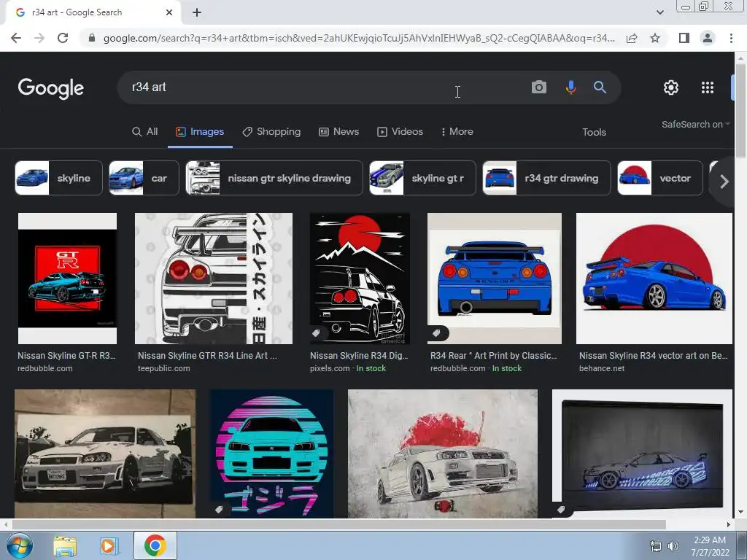This screenshot has width=747, height=560.
Task: Click the blue magnifier search button
Action: [x=600, y=87]
